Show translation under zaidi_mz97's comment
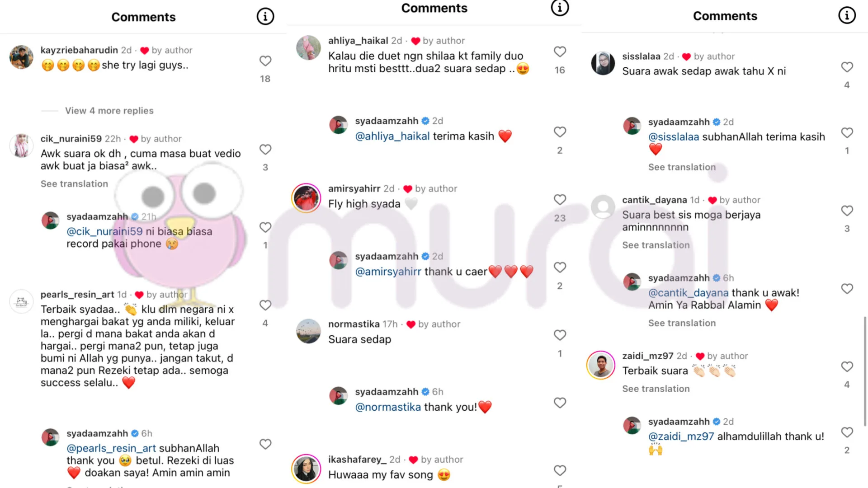This screenshot has height=488, width=868. [x=656, y=389]
